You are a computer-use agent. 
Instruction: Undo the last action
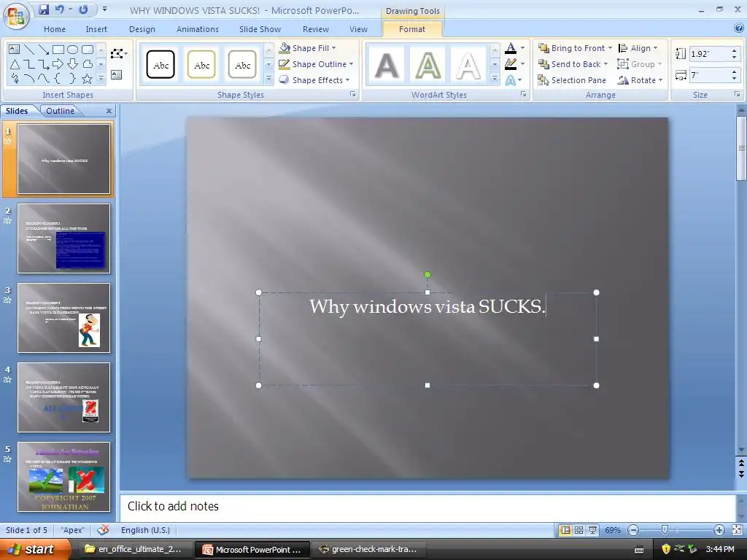60,9
